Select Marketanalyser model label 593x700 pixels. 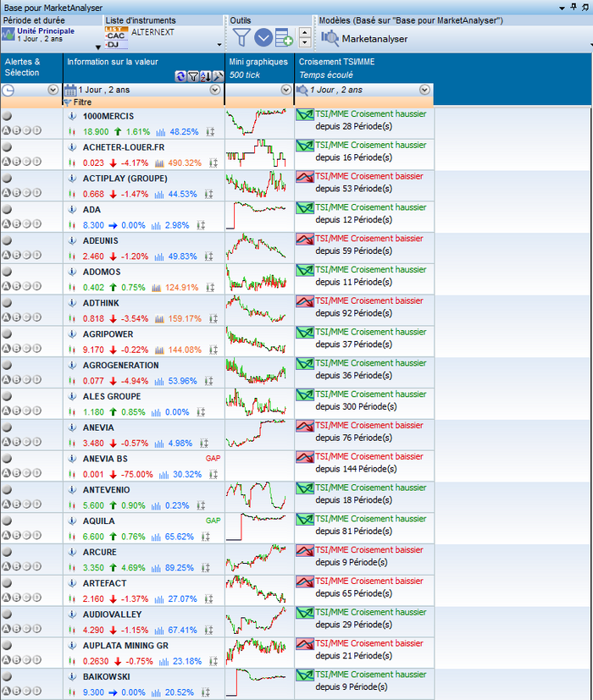374,39
